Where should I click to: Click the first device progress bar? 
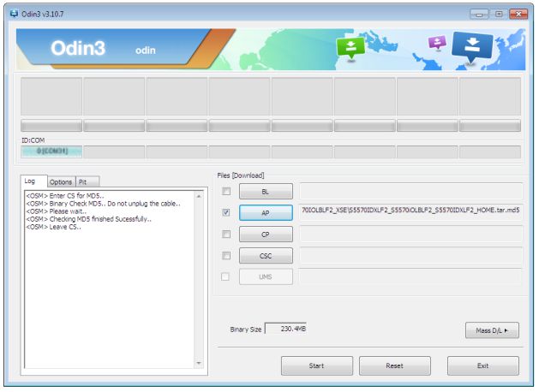click(x=51, y=126)
